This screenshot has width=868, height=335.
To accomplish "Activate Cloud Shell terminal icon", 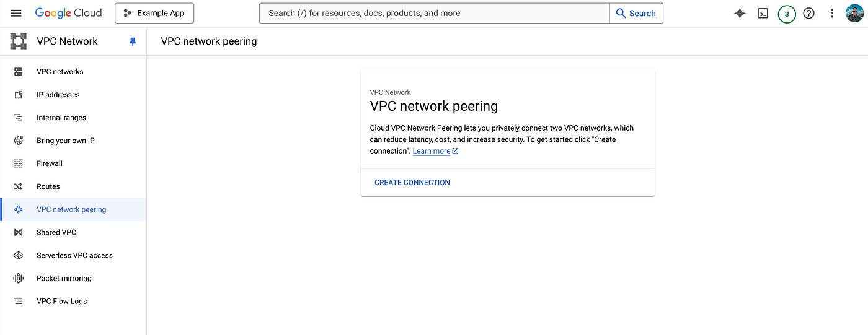I will click(763, 13).
